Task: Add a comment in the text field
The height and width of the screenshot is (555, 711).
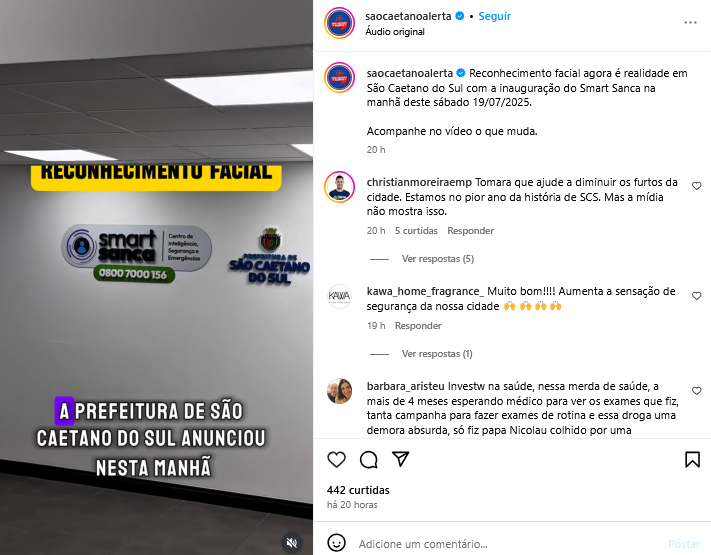Action: point(508,544)
